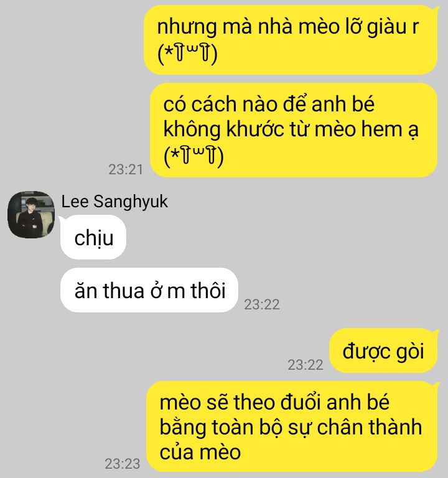Tap the crying kaomoji after "hem ạ"
This screenshot has height=478, width=448.
coord(194,156)
